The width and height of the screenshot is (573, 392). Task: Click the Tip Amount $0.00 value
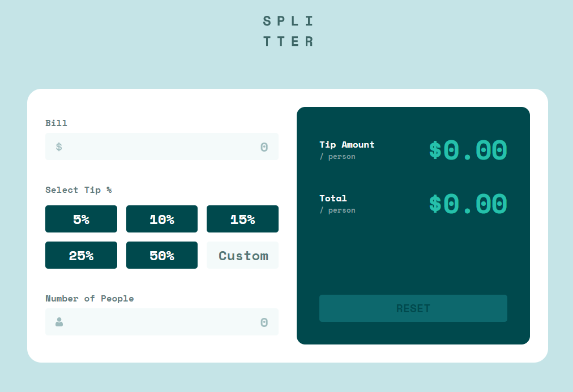point(467,150)
